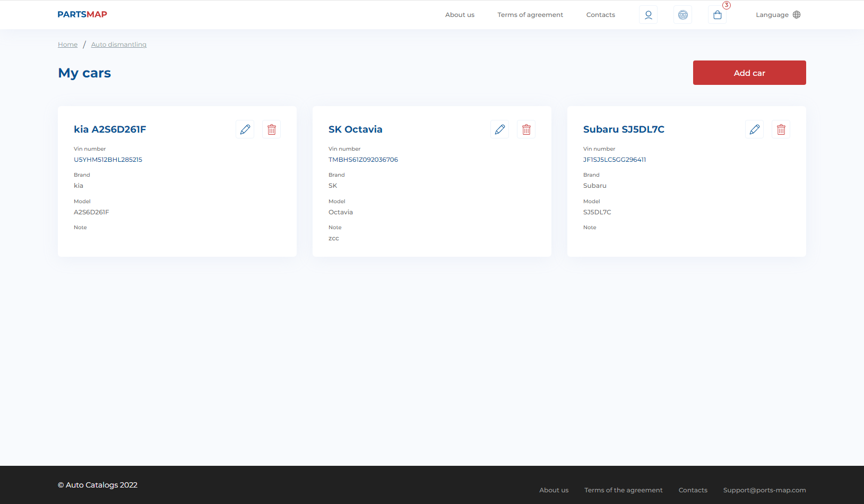Click the Subaru SJ5DL7C card title
Viewport: 864px width, 504px height.
pos(624,129)
